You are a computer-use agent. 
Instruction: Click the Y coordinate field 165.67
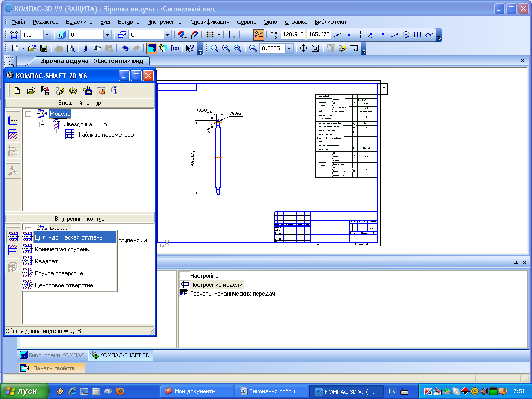[318, 35]
